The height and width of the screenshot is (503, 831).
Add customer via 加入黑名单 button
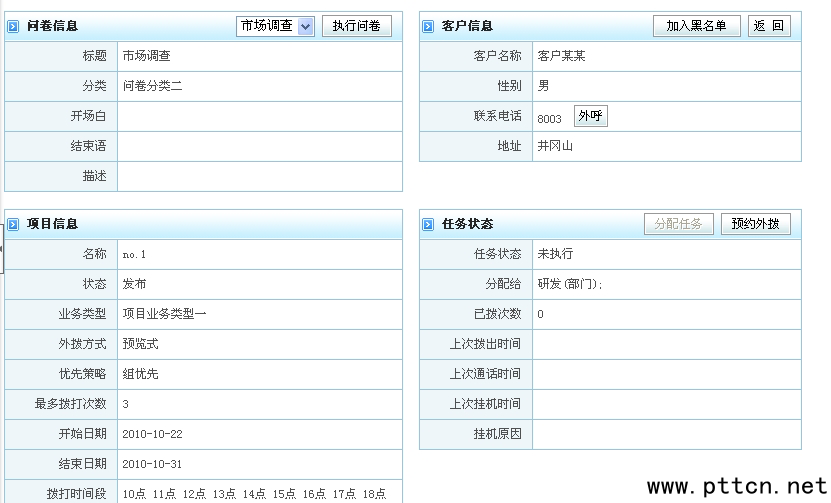point(697,26)
